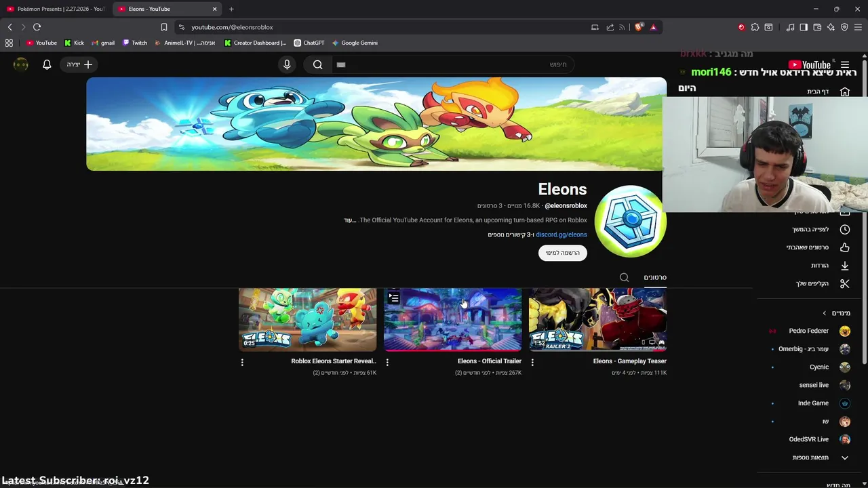Open the Twitch bookmark

coord(135,43)
